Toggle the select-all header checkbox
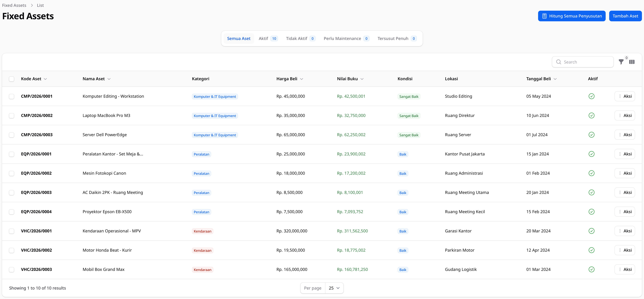This screenshot has width=644, height=299. [12, 79]
